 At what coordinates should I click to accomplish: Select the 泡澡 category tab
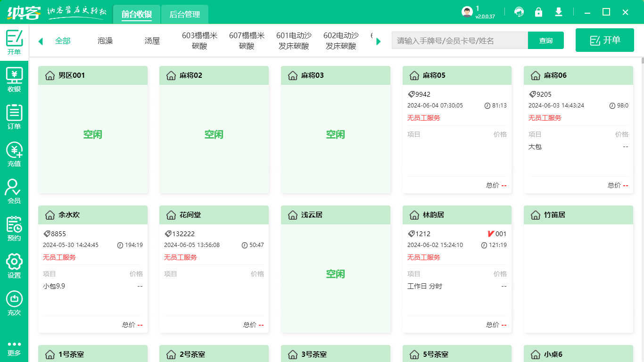click(105, 41)
